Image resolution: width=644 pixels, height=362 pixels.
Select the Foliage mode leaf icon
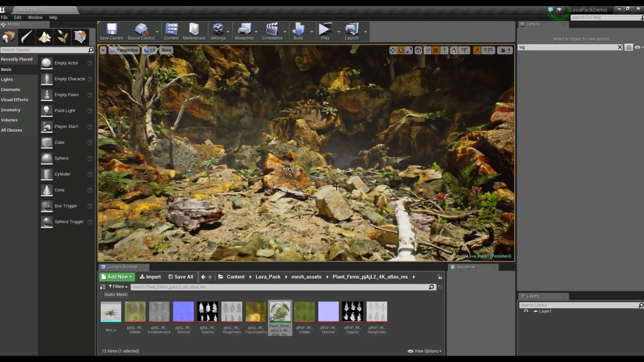[62, 37]
